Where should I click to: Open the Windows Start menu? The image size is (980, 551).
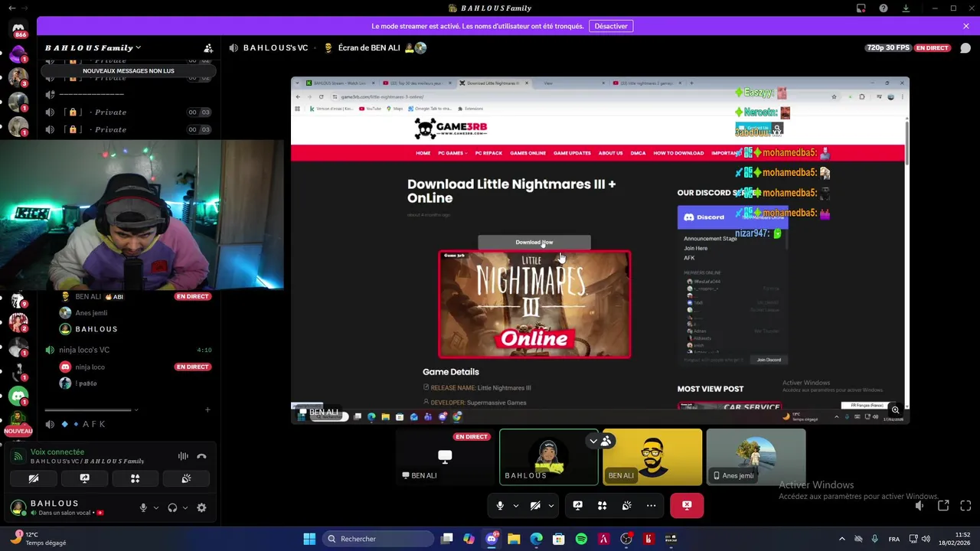(309, 539)
